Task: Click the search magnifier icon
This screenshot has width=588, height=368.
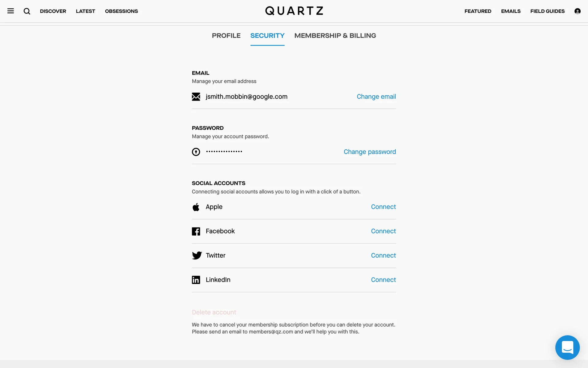Action: coord(27,11)
